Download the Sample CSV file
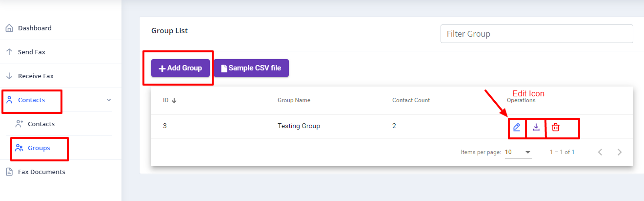This screenshot has height=201, width=644. coord(251,68)
